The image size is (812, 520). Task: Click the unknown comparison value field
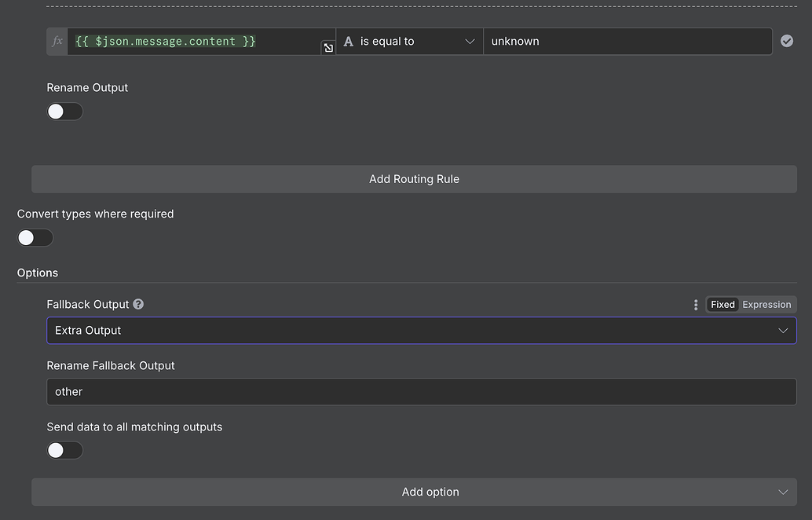pyautogui.click(x=627, y=41)
